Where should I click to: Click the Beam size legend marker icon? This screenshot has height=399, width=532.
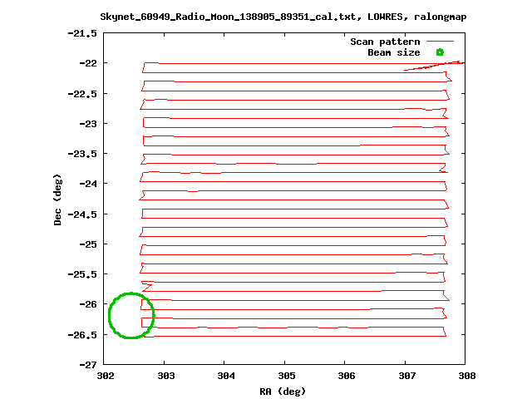pos(440,52)
